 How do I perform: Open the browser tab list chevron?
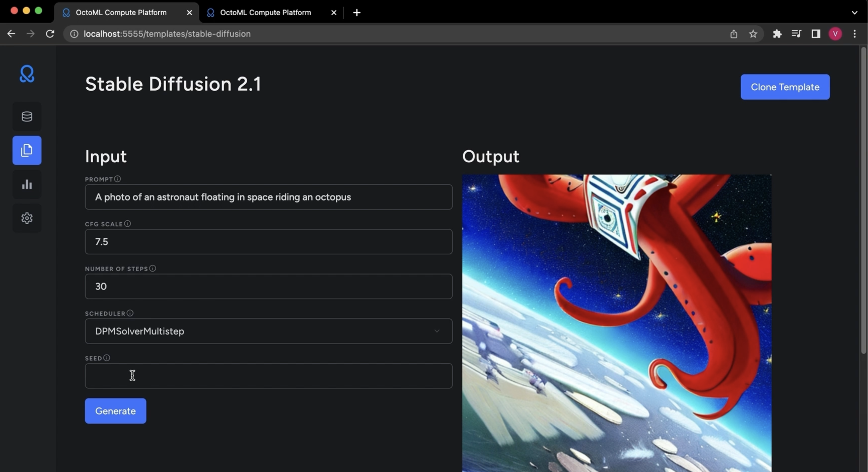854,13
